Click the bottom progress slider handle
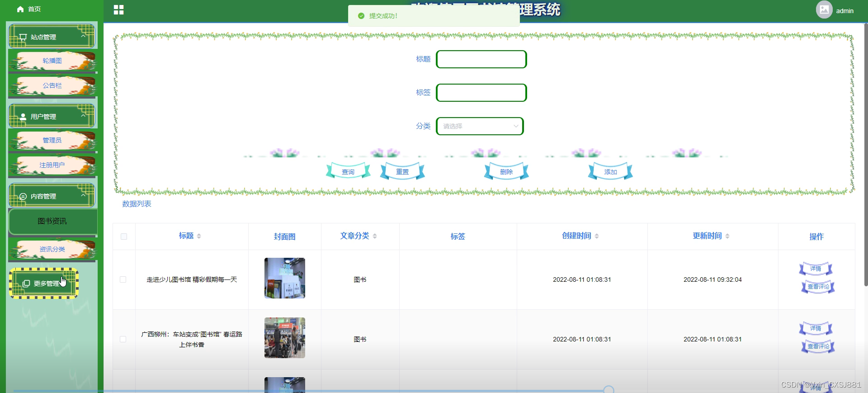This screenshot has height=393, width=868. pos(609,390)
